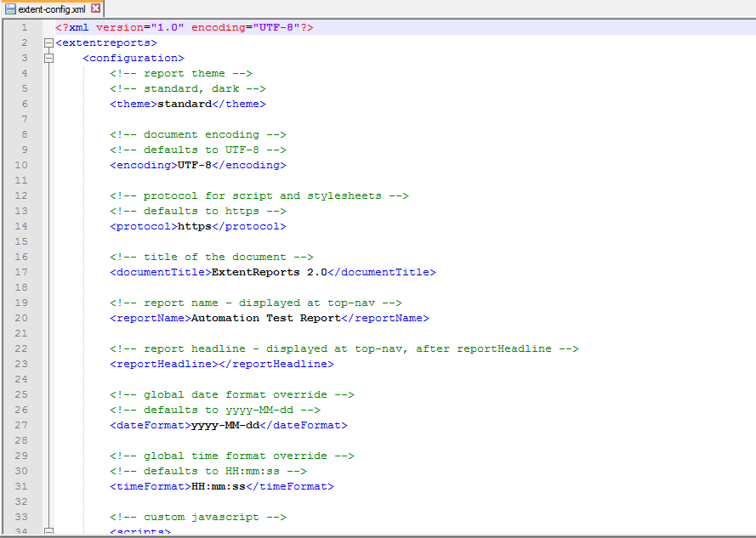
Task: Click the reportName Automation Test Report text
Action: coord(255,317)
